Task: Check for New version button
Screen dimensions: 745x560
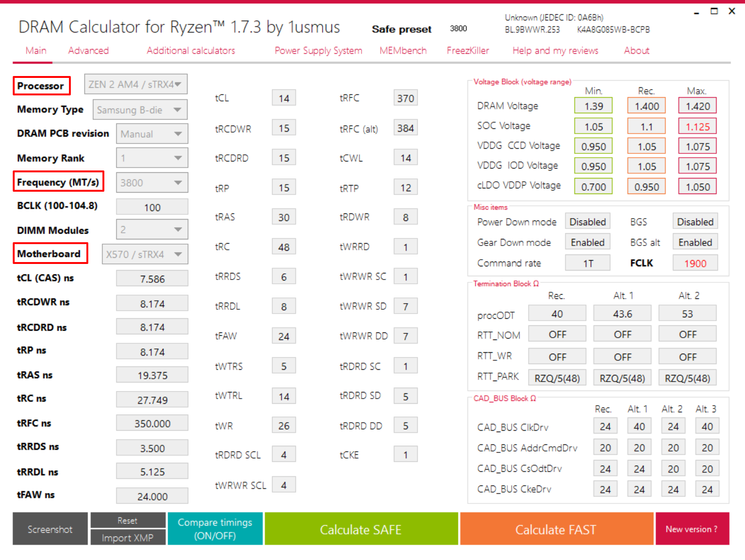Action: tap(692, 529)
